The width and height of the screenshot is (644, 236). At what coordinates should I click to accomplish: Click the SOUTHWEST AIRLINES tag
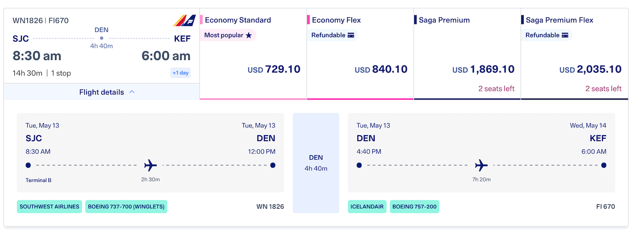(50, 207)
